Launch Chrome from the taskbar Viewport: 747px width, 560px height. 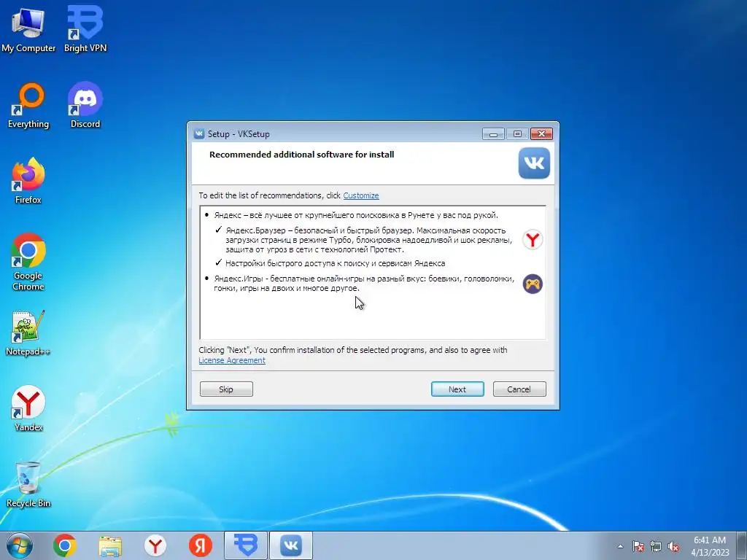pyautogui.click(x=65, y=545)
